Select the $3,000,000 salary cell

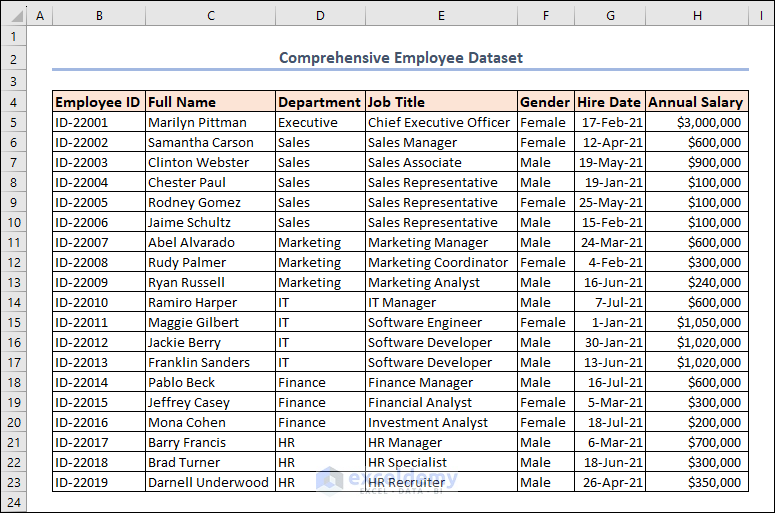pos(696,122)
